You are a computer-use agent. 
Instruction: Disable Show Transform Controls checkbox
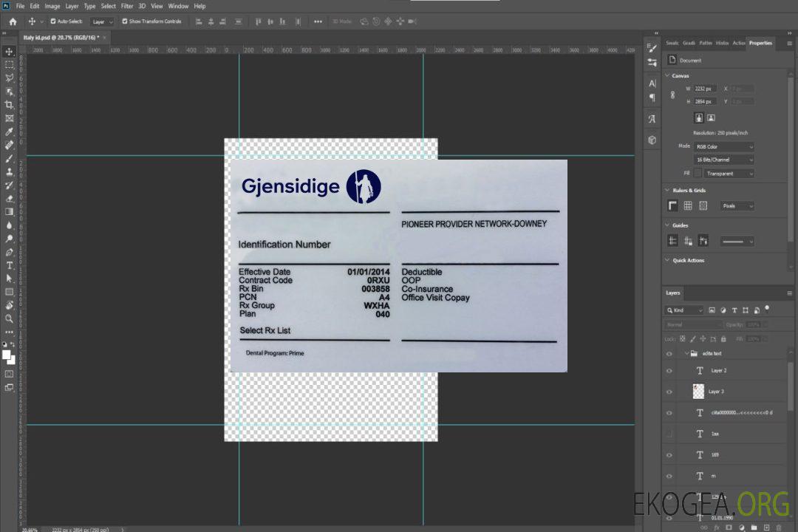[x=125, y=21]
